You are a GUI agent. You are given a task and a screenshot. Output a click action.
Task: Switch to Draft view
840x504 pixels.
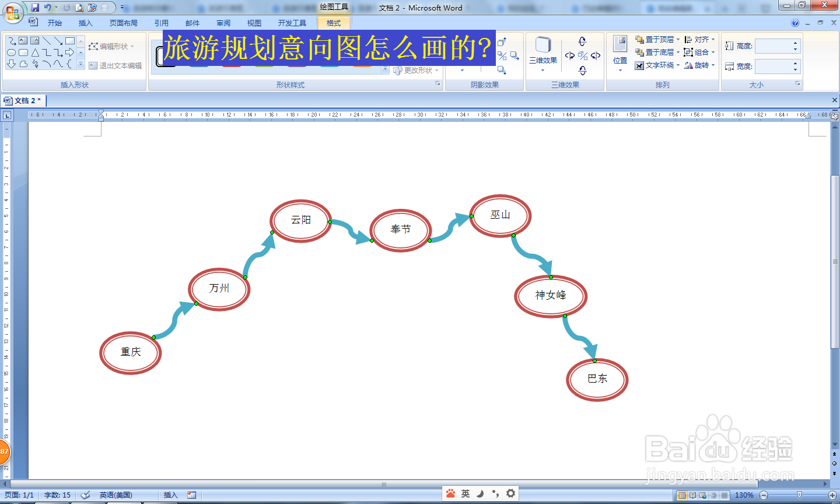724,495
